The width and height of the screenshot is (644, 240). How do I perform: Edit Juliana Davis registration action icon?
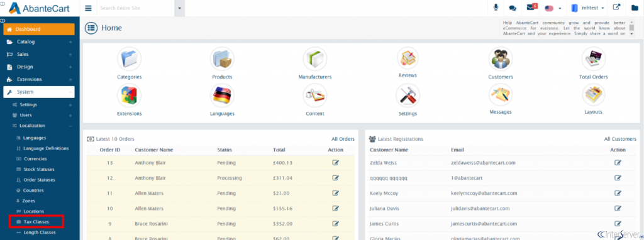click(x=618, y=209)
